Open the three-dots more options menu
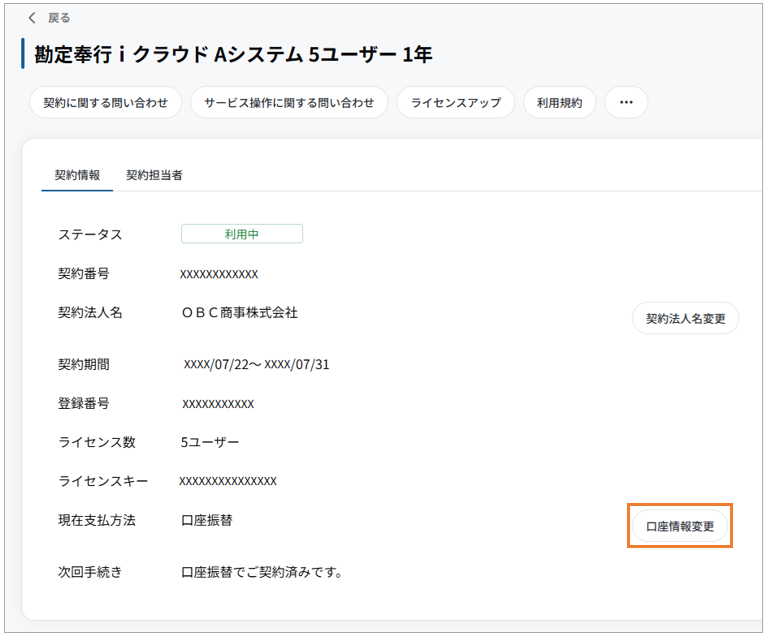This screenshot has width=766, height=637. (626, 103)
